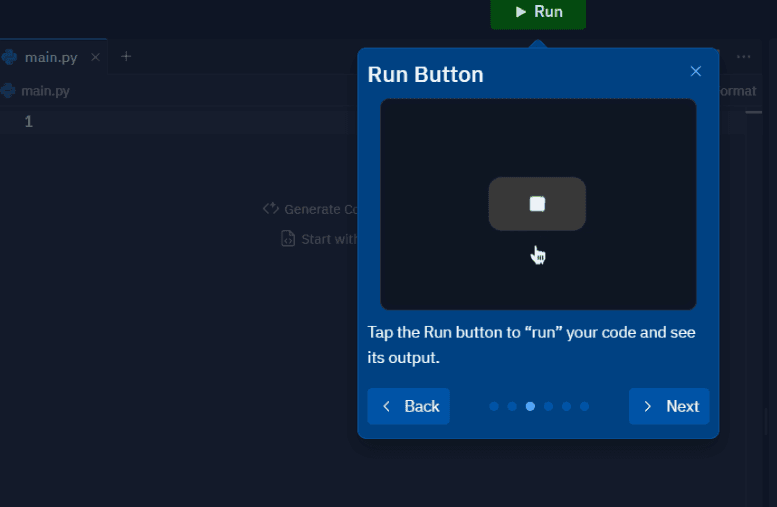
Task: Click the green Run button
Action: pyautogui.click(x=538, y=13)
